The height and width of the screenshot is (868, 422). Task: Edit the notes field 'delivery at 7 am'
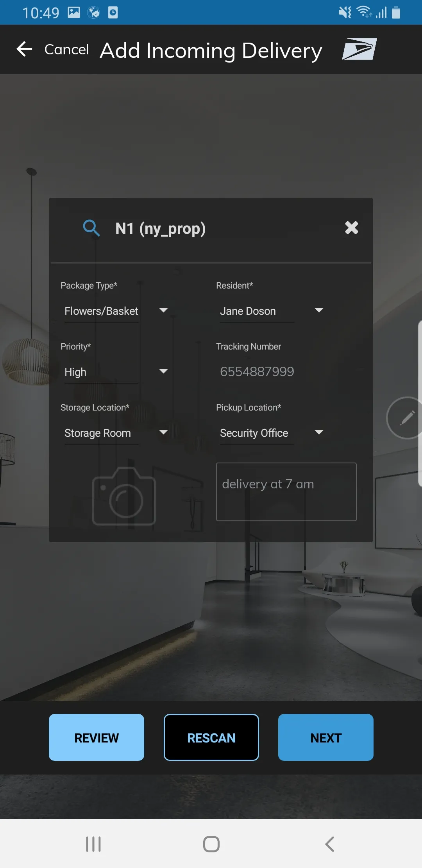286,492
